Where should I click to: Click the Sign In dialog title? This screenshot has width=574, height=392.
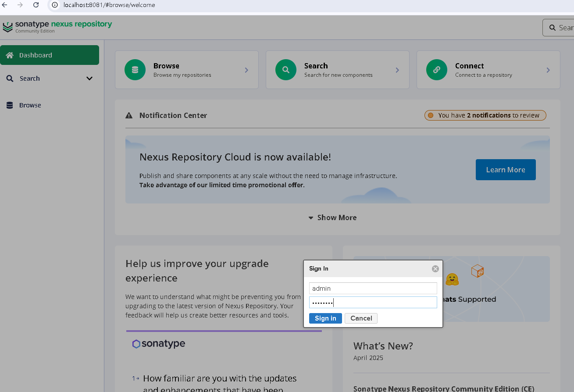(x=319, y=269)
